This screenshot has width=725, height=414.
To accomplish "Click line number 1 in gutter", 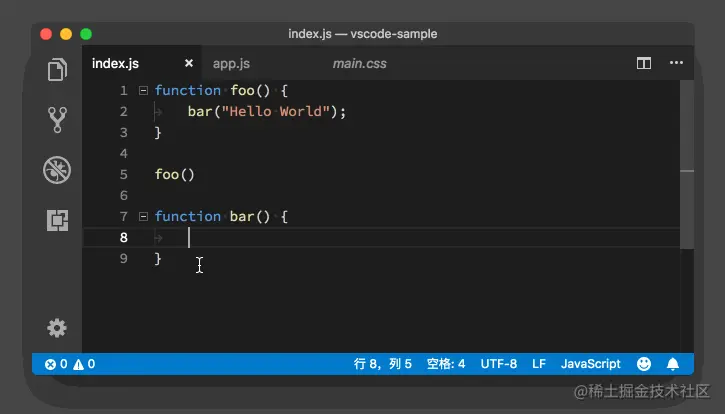I will pyautogui.click(x=123, y=91).
